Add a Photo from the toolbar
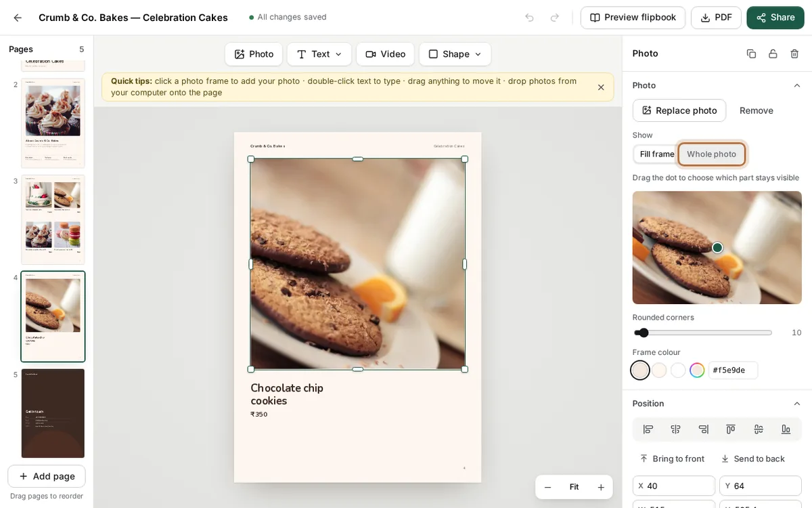This screenshot has width=812, height=508. (x=254, y=54)
